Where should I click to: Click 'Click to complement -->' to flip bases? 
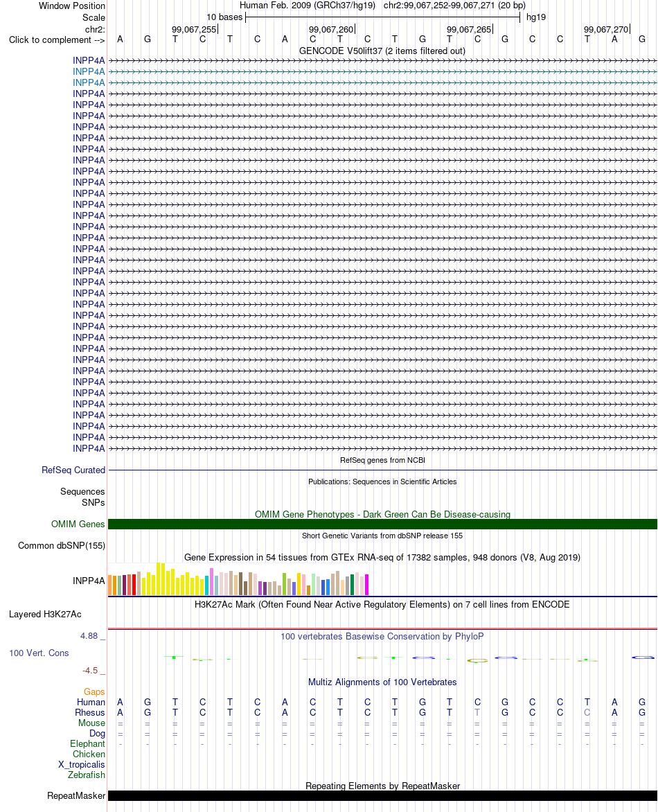[57, 40]
